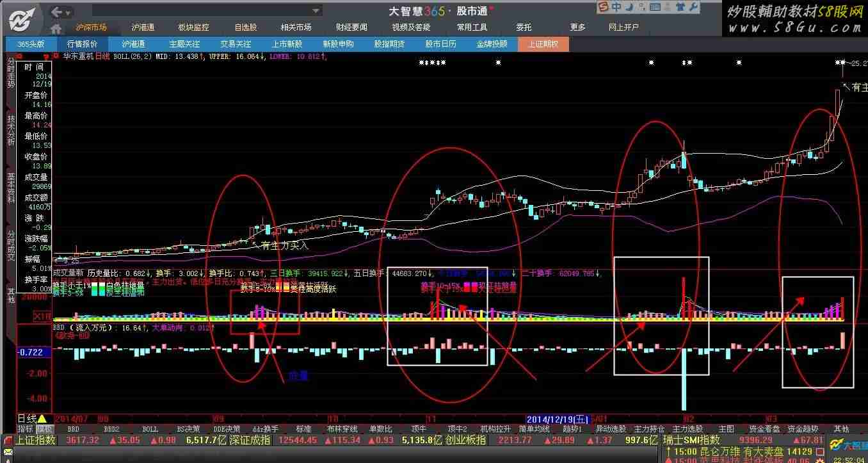The image size is (868, 463).
Task: Select the 资金看盘 indicator tab
Action: [x=765, y=429]
